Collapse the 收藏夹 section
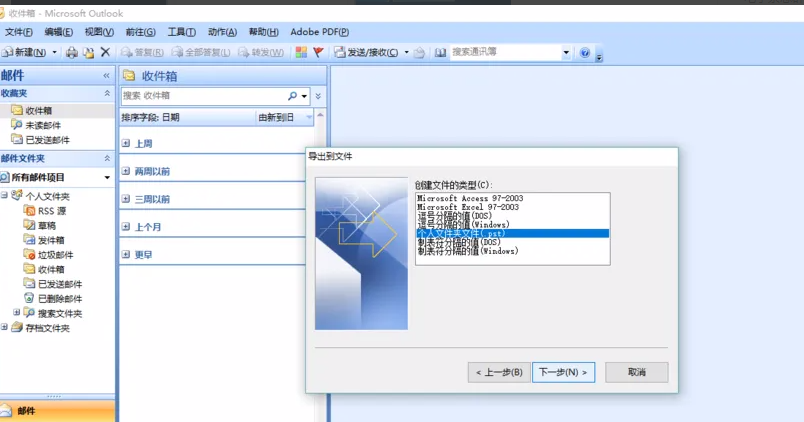The image size is (804, 422). coord(107,93)
